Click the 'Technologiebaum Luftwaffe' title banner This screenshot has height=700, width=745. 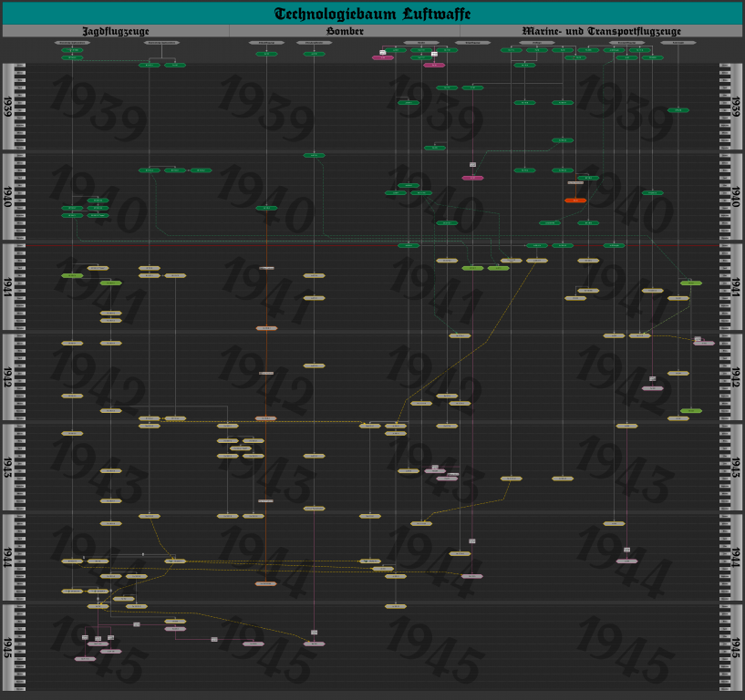(372, 14)
